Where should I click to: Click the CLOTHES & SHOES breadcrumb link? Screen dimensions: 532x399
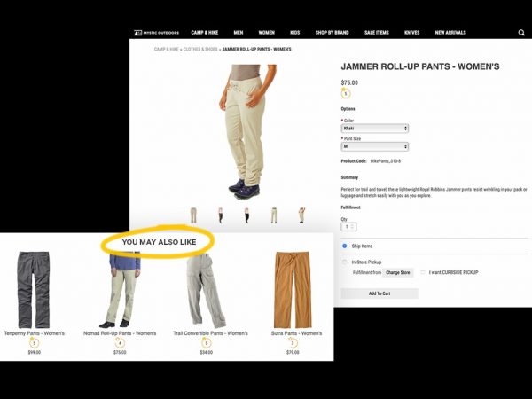coord(200,49)
